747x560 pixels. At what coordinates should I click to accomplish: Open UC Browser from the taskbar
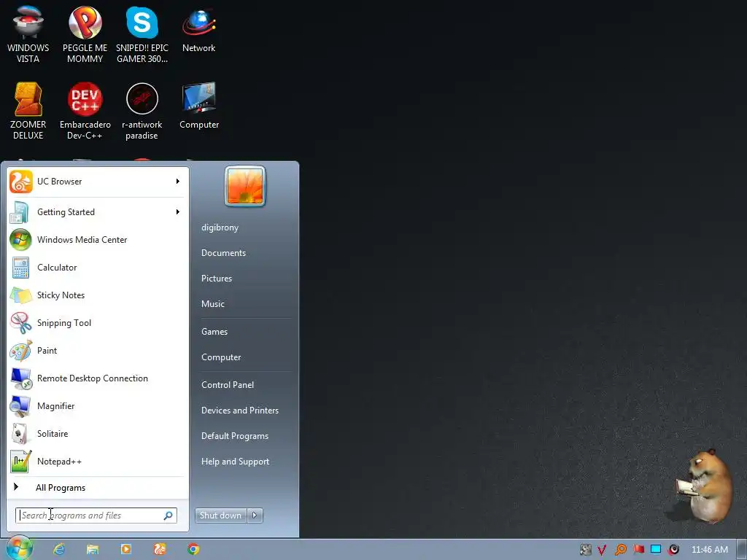pos(160,549)
